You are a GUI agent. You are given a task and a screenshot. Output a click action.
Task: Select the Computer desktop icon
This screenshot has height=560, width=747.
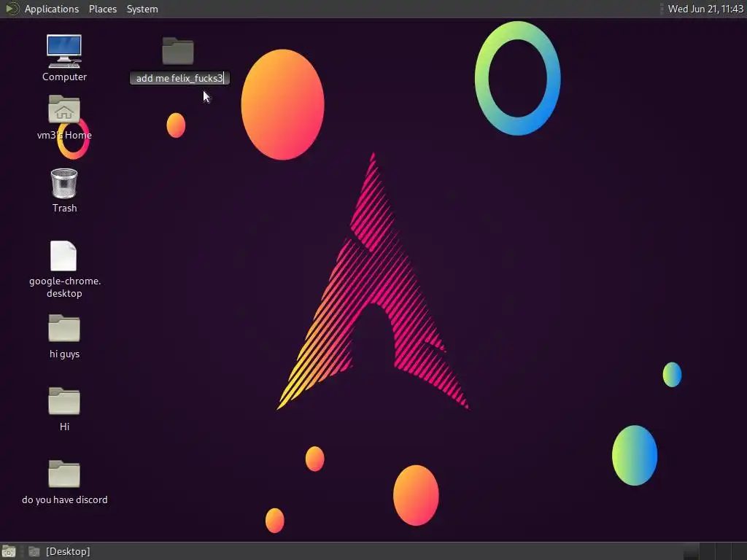(x=64, y=52)
